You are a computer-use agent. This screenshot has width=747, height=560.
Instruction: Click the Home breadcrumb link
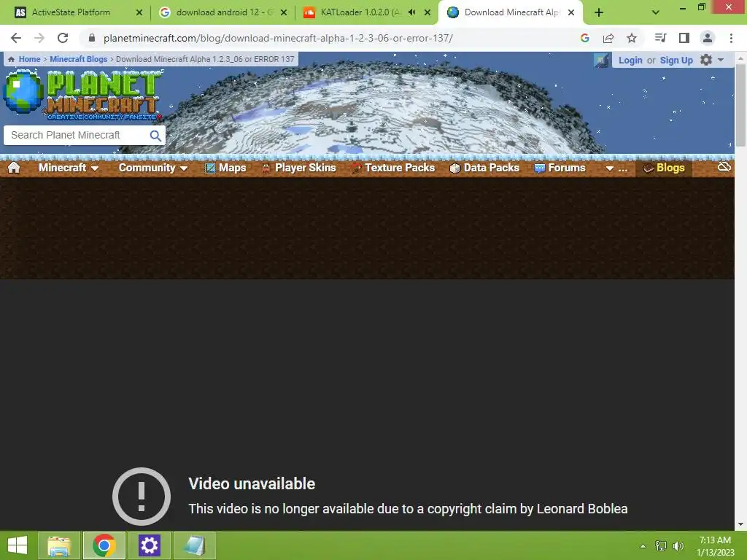(29, 59)
